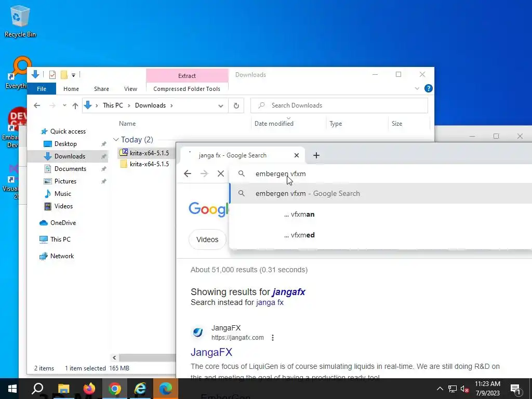The width and height of the screenshot is (532, 399).
Task: Refresh the Downloads folder view
Action: 236,105
